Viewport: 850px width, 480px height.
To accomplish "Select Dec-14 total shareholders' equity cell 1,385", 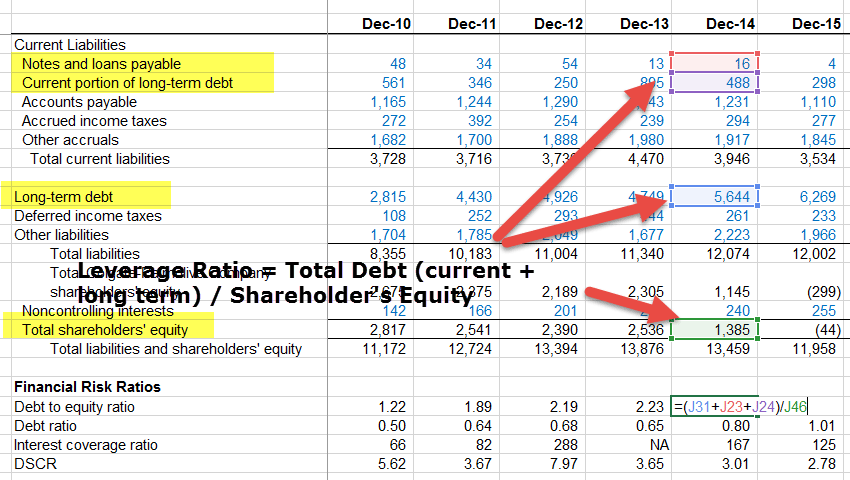I will pyautogui.click(x=714, y=329).
